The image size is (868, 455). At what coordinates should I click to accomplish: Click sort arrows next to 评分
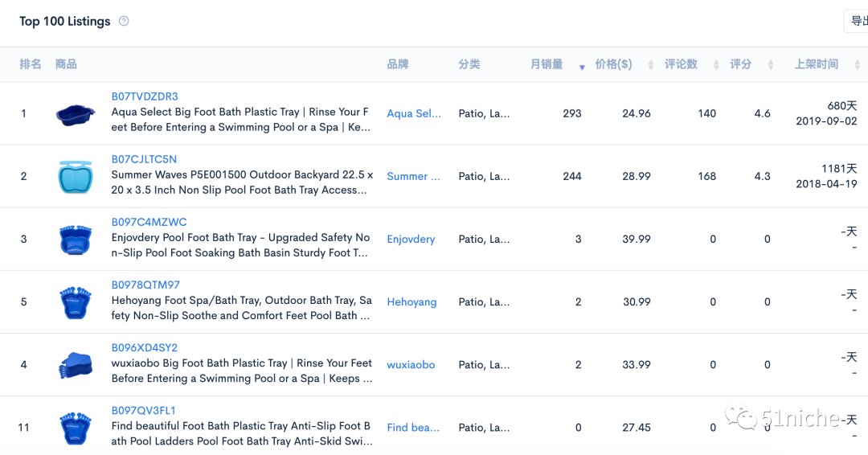coord(770,65)
